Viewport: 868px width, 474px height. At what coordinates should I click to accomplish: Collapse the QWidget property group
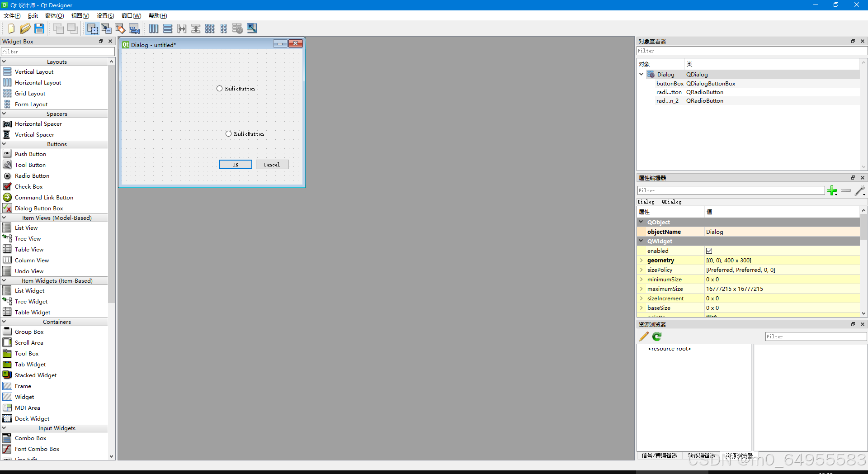tap(642, 241)
